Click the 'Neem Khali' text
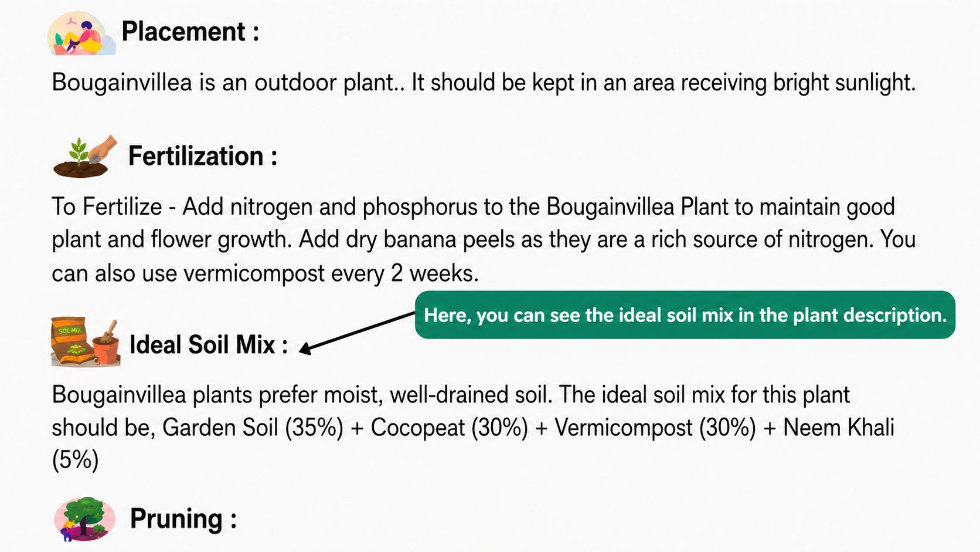Viewport: 980px width, 552px height. 839,428
